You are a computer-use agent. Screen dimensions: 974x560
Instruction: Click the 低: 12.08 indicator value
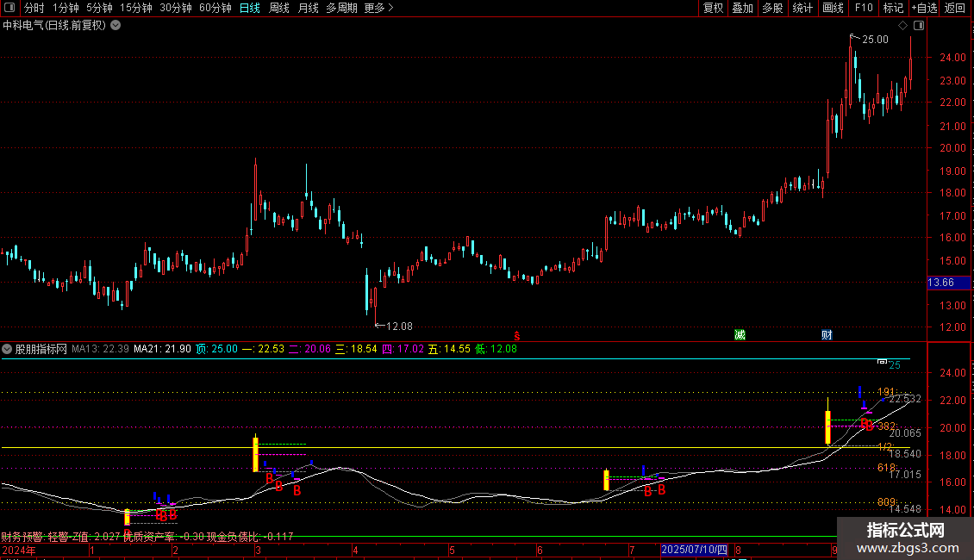496,349
